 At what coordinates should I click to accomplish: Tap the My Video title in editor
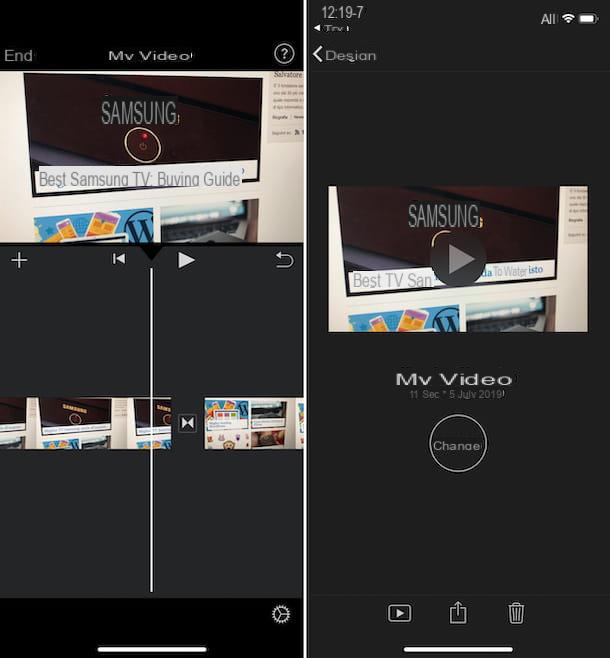coord(150,55)
